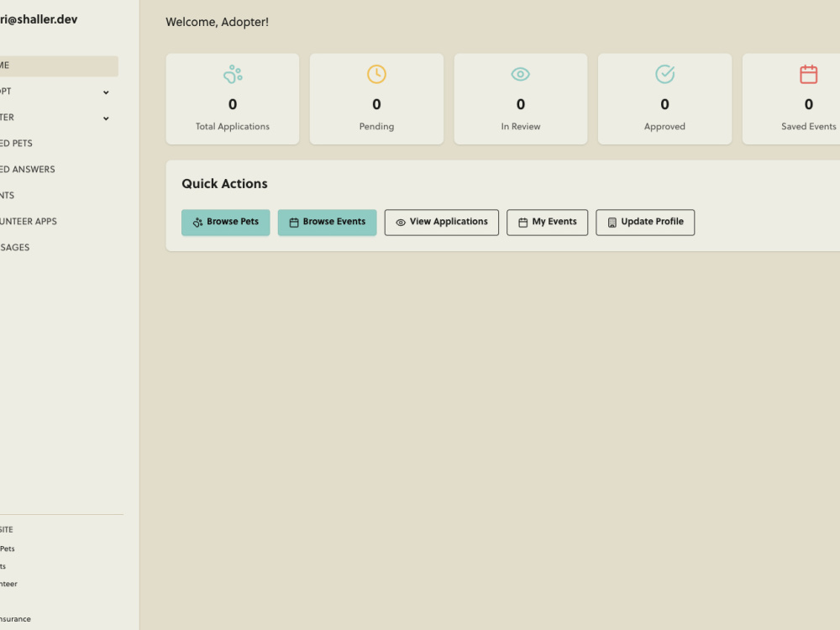
Task: Click the eye icon on In Review card
Action: click(520, 74)
